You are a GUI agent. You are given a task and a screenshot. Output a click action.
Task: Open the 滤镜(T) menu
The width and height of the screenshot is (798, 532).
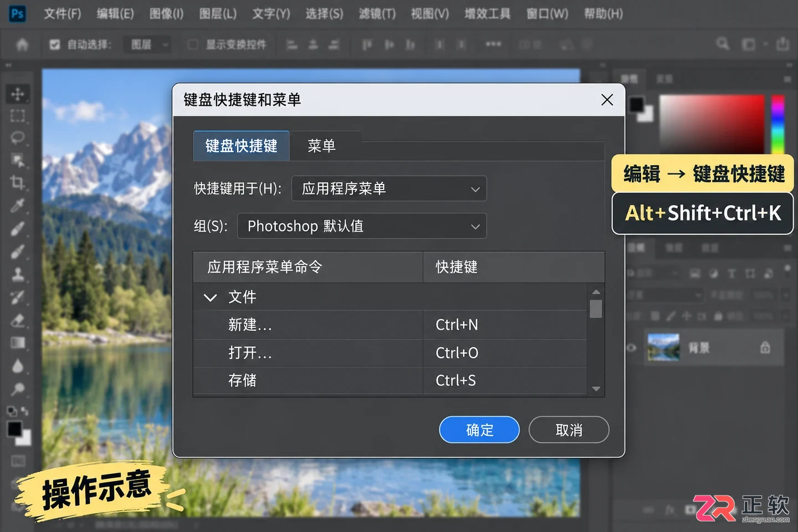coord(377,13)
